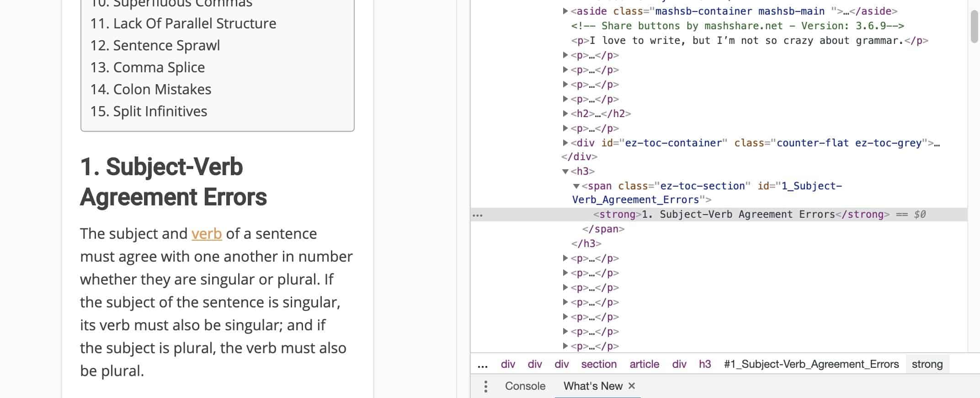Collapse the ez-toc-section span node

pos(576,186)
